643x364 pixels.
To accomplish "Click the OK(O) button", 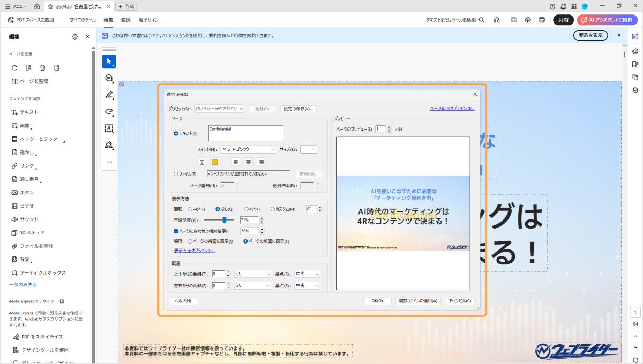I will pos(377,301).
